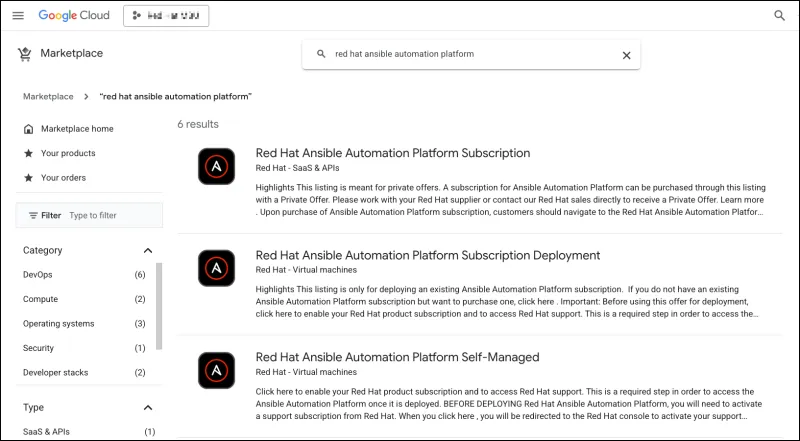Image resolution: width=800 pixels, height=441 pixels.
Task: Click the Subscription Deployment description text
Action: coord(507,302)
